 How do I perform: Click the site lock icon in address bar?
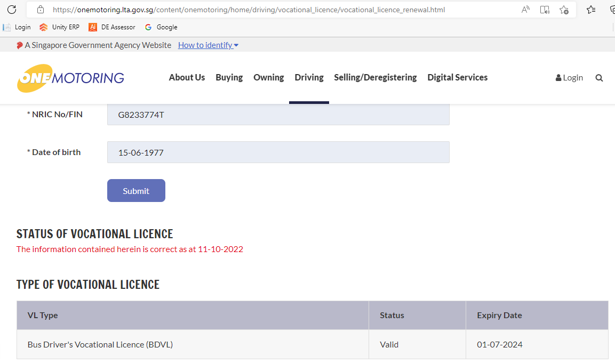40,10
